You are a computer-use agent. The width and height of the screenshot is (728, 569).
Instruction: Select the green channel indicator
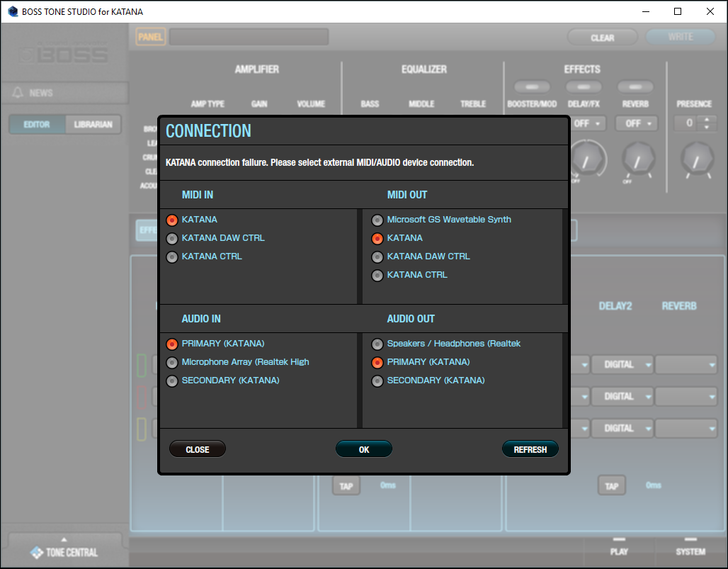[142, 365]
